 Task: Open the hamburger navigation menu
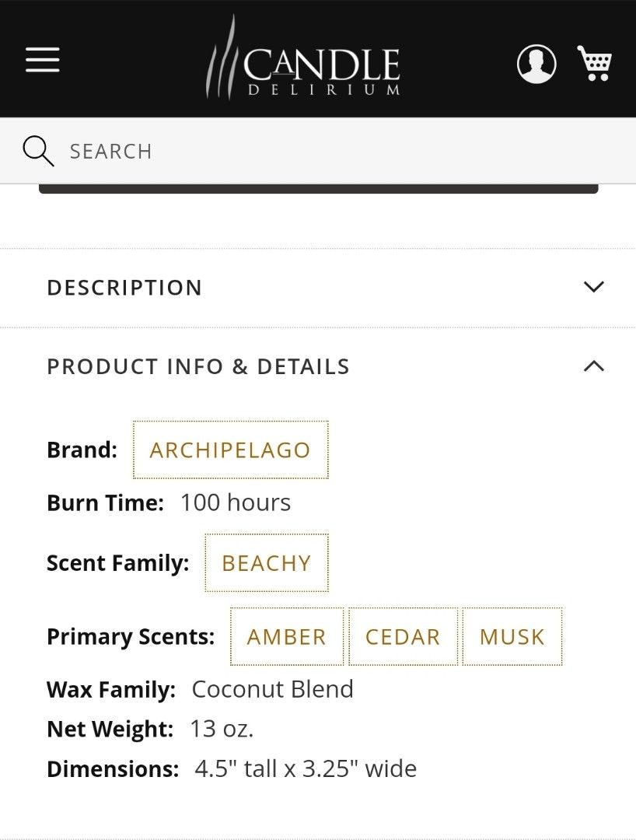(42, 60)
